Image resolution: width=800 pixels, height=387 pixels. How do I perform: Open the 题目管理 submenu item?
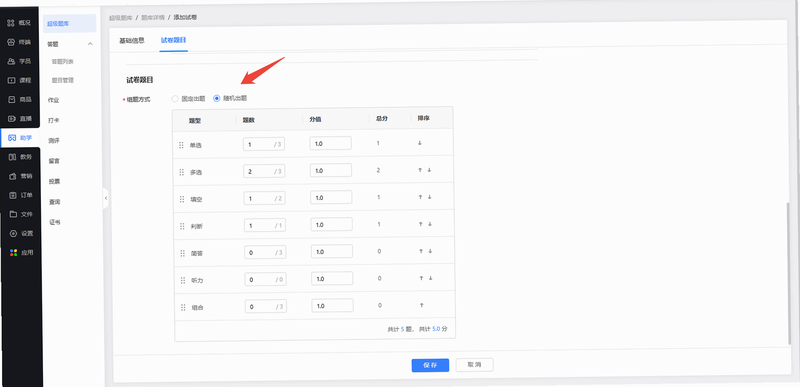63,81
